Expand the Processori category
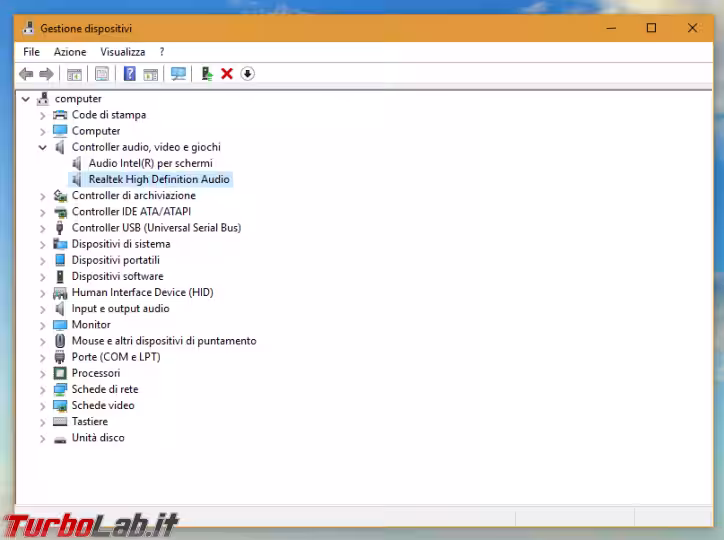This screenshot has width=724, height=540. point(42,374)
